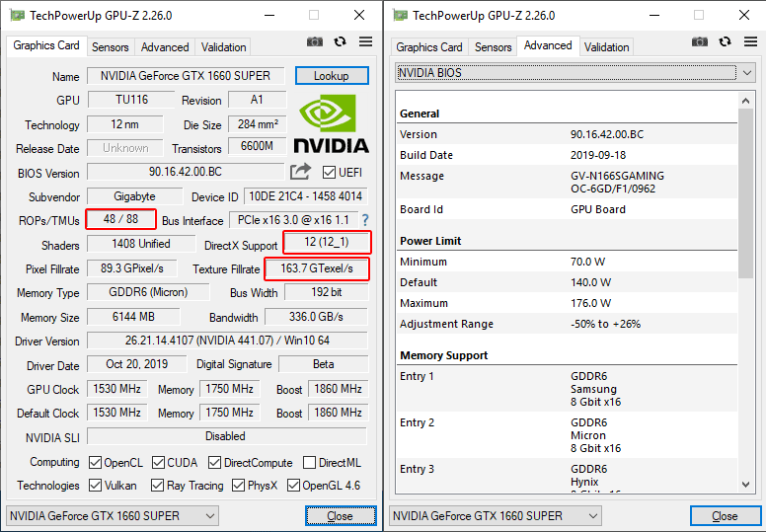Click the refresh icon in left GPU-Z window
This screenshot has height=532, width=766.
340,42
